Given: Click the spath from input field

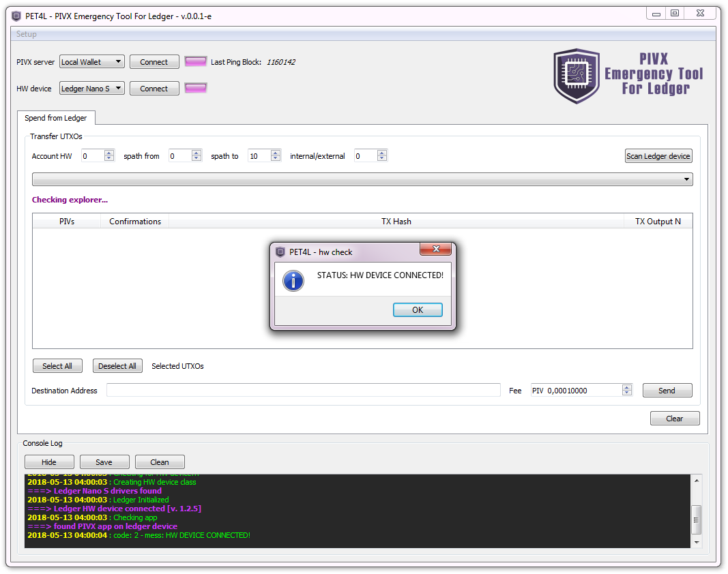Looking at the screenshot, I should tap(179, 156).
